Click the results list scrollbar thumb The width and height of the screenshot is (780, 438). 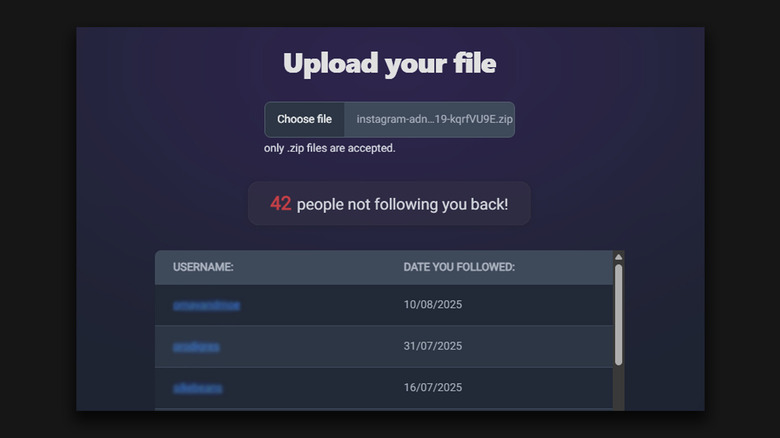(619, 312)
